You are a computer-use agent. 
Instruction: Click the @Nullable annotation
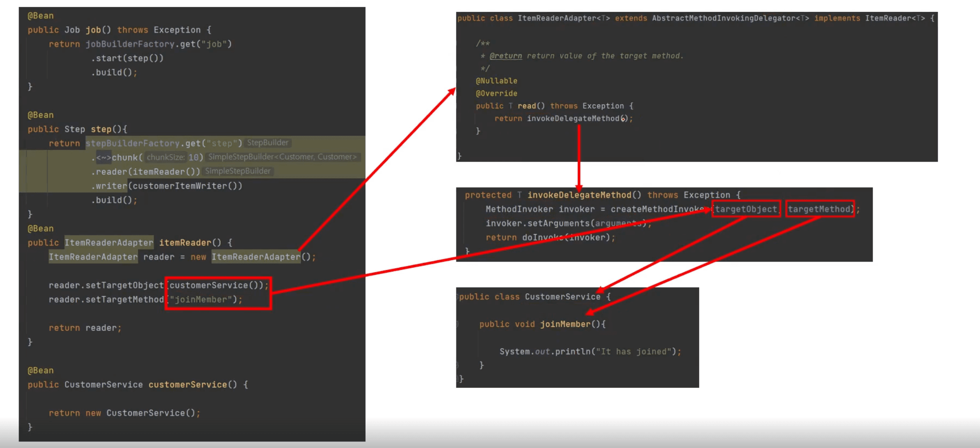click(496, 81)
